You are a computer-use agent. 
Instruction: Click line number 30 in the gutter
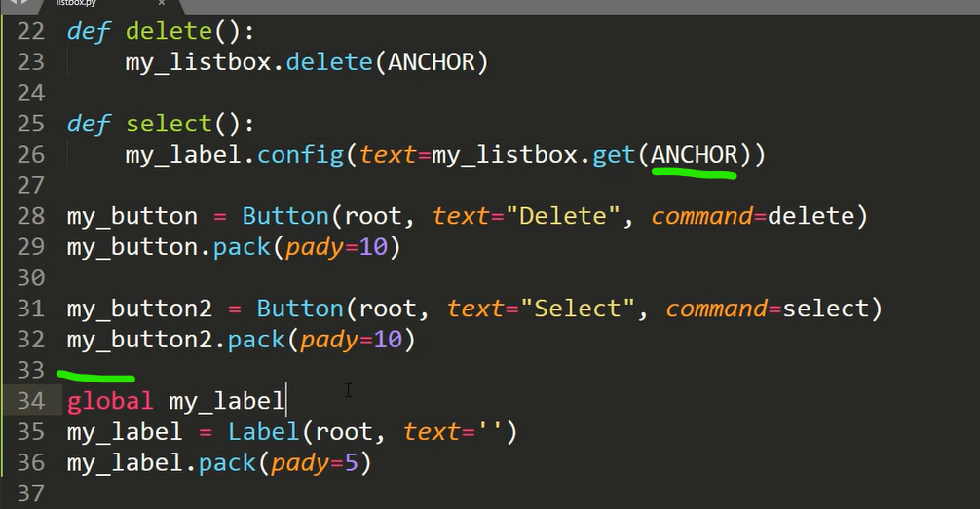[31, 277]
